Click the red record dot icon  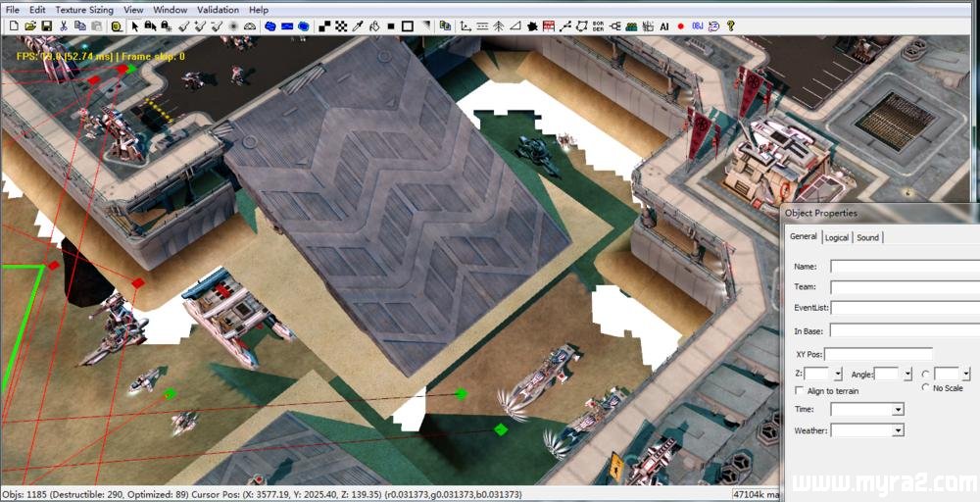tap(681, 26)
